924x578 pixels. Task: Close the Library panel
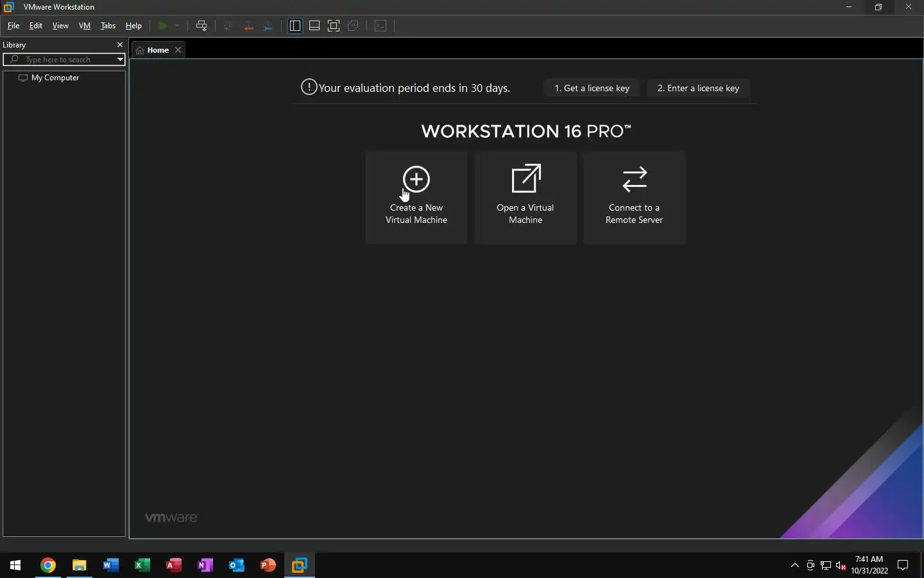click(119, 45)
